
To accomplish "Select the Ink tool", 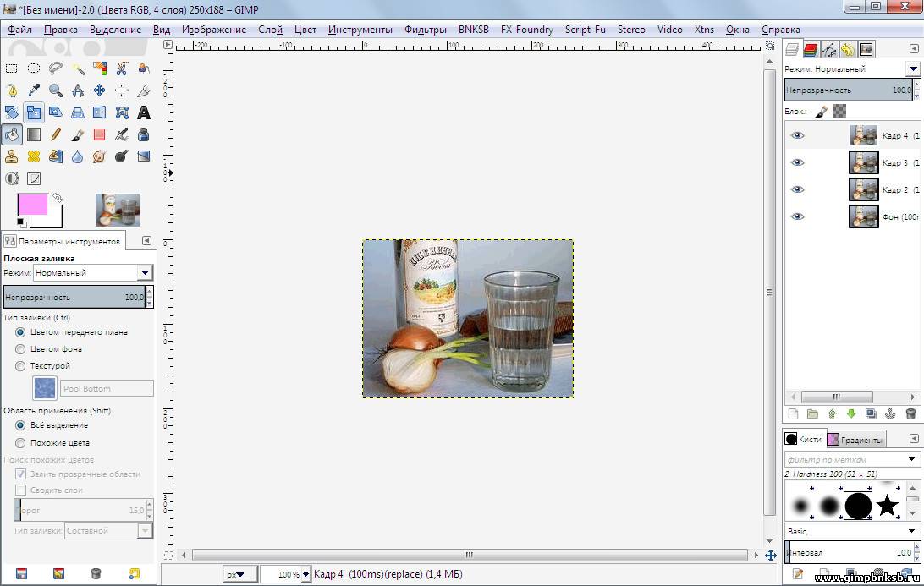I will [x=143, y=134].
